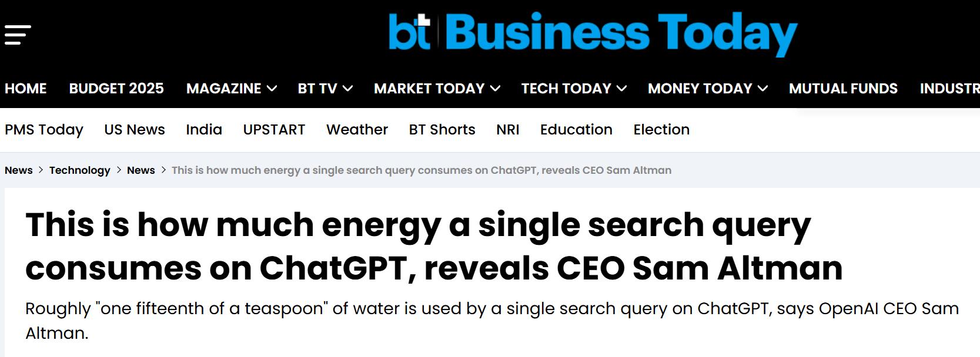Expand the Money Today dropdown chevron

tap(762, 89)
